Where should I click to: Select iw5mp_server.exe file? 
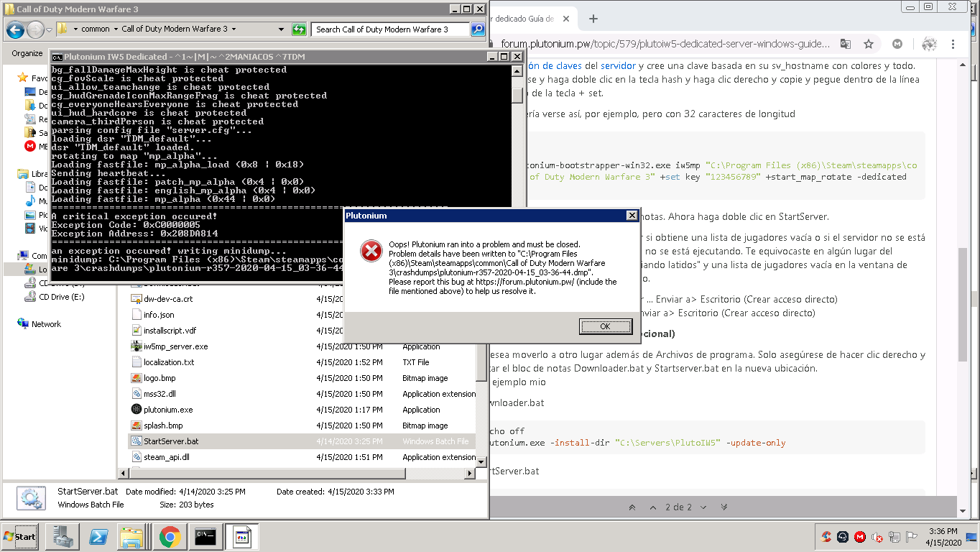(175, 346)
